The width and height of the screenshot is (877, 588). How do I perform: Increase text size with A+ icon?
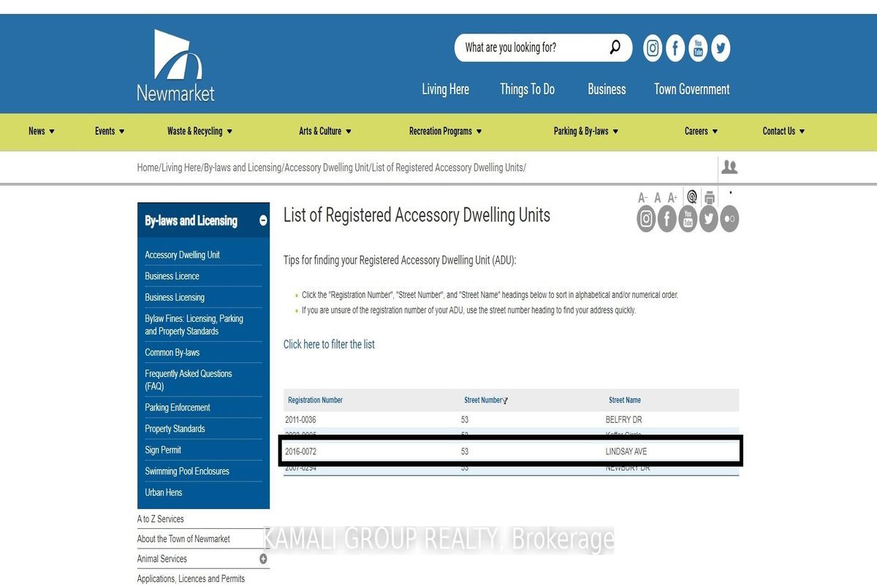tap(672, 198)
